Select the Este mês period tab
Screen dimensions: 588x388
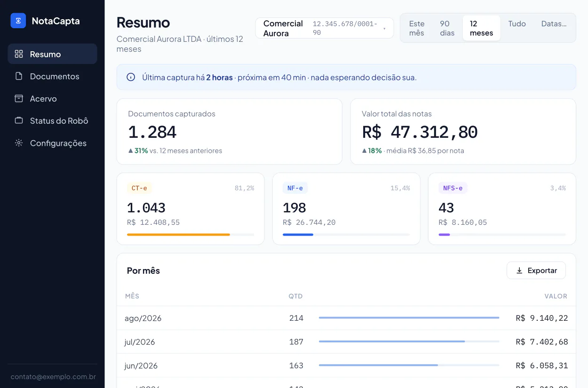click(417, 28)
